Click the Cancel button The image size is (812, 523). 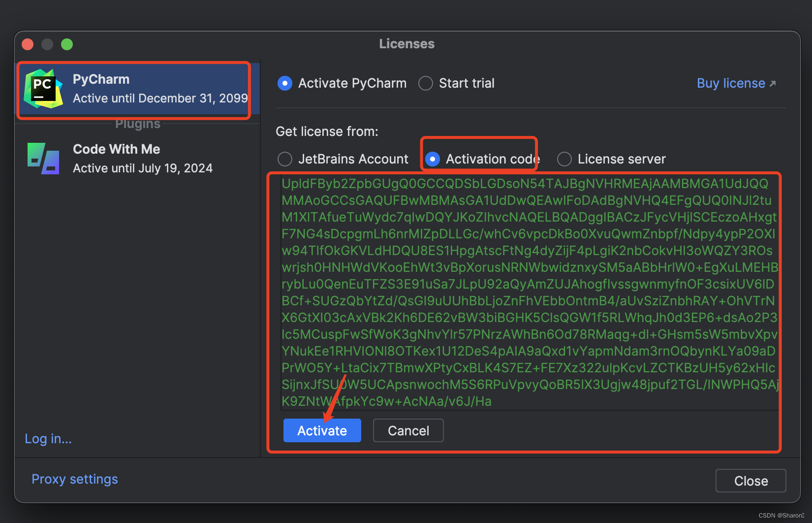(408, 431)
